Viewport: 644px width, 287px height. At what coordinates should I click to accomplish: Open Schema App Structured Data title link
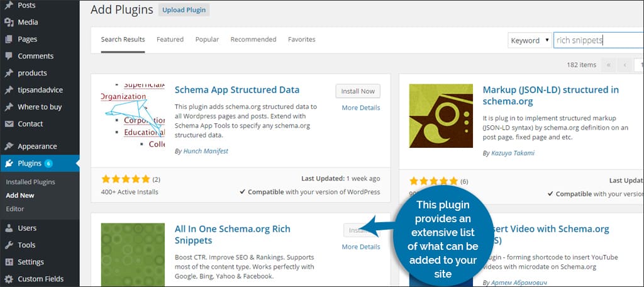pyautogui.click(x=237, y=90)
